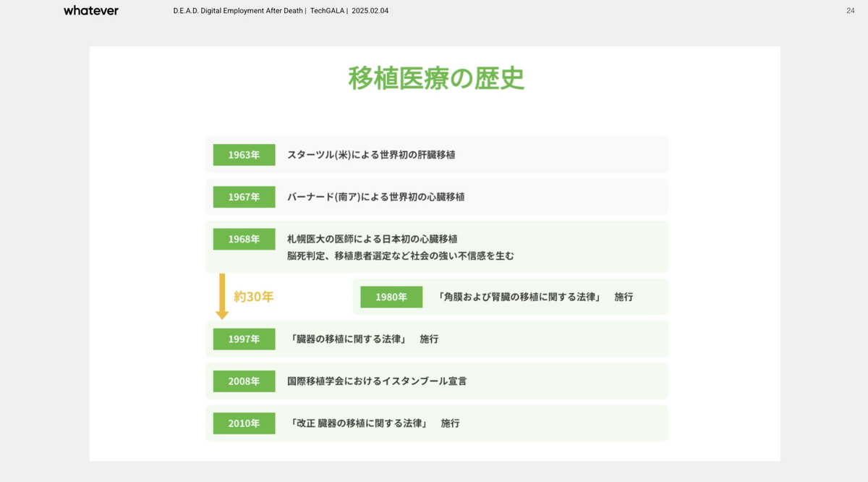Viewport: 868px width, 482px height.
Task: Select the green 1980年 year badge
Action: 391,297
